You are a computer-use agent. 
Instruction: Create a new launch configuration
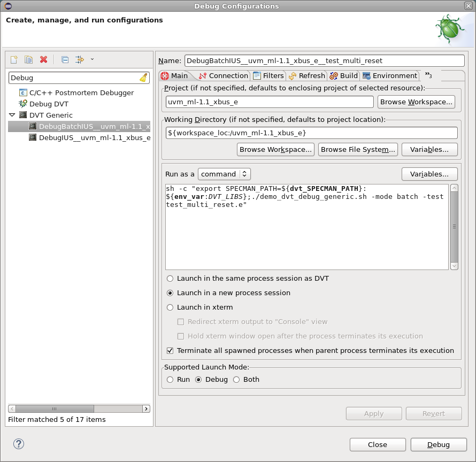click(14, 59)
